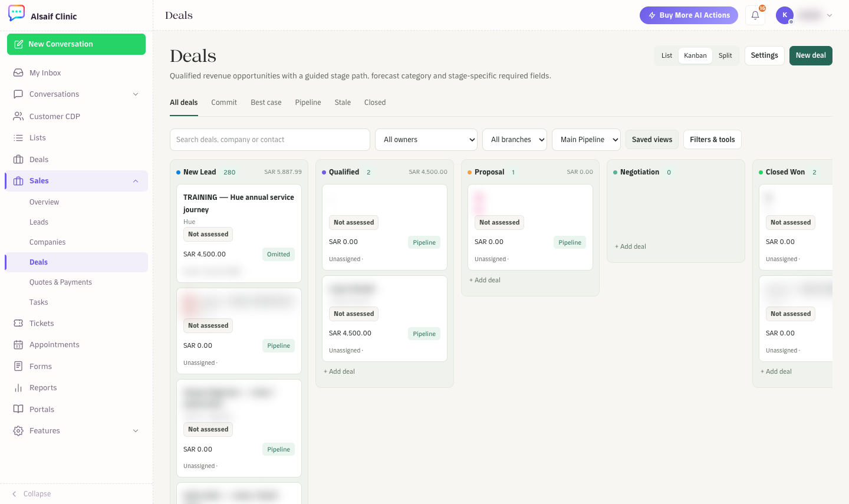849x504 pixels.
Task: Open Quotes & Payments in the Sales menu
Action: click(x=61, y=282)
